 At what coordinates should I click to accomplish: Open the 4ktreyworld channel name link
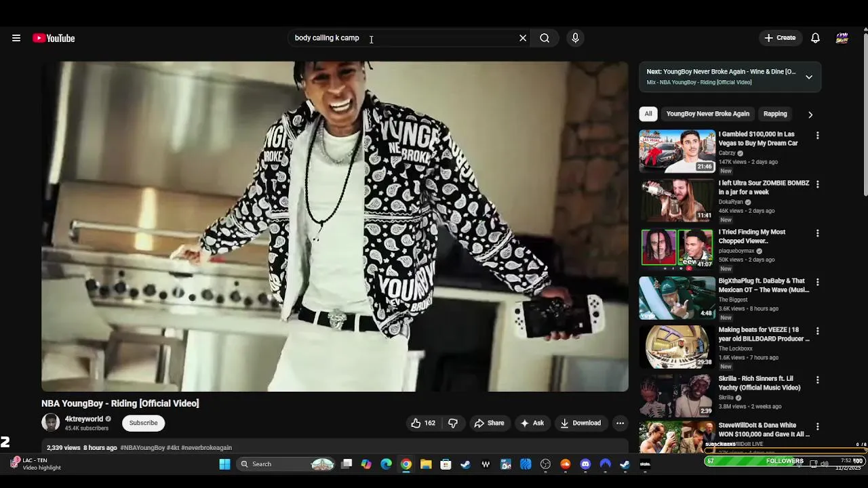[x=84, y=419]
